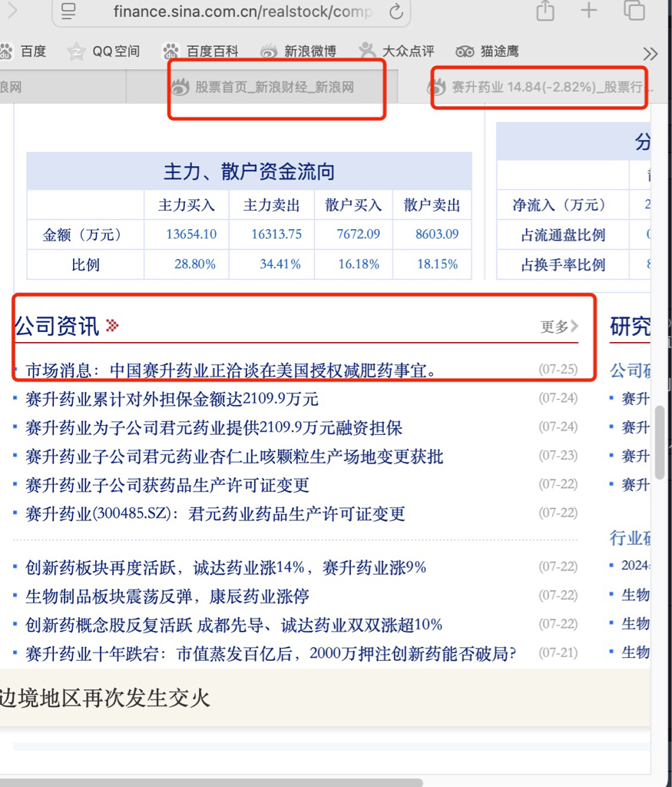
Task: Open 赛升药业累计对外担保金额达2109.9万元 article
Action: click(172, 399)
